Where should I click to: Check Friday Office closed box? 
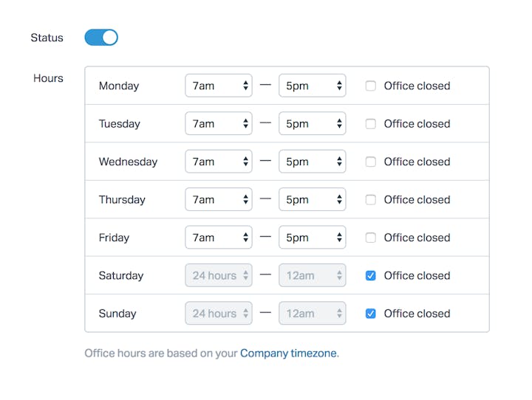[371, 238]
